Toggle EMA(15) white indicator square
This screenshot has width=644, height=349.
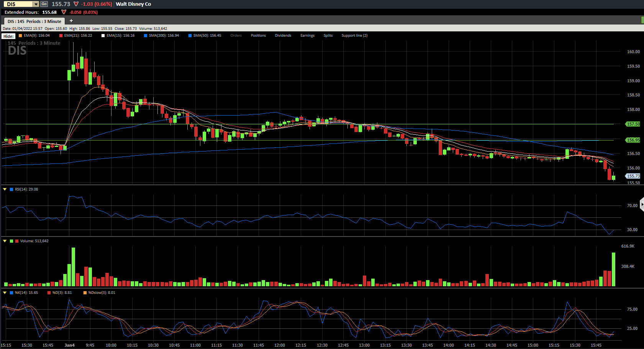pos(103,36)
